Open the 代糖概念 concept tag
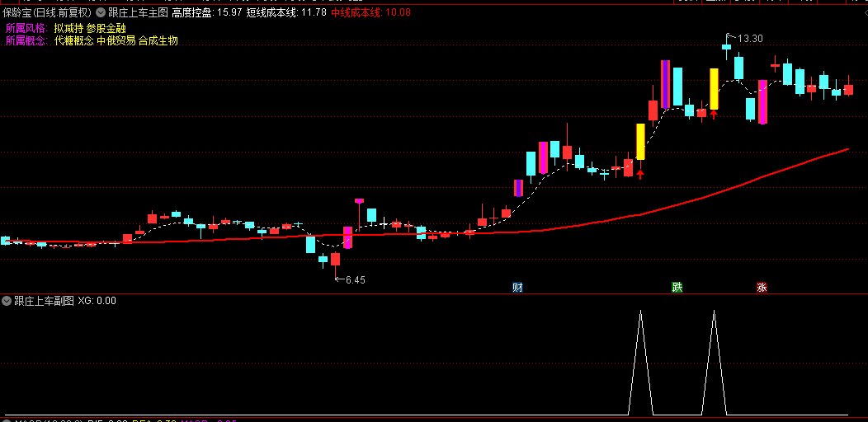 (x=74, y=40)
